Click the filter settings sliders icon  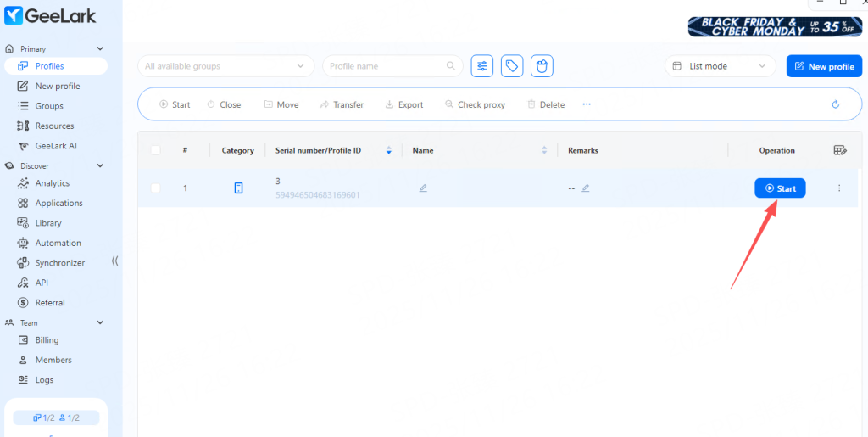[482, 66]
